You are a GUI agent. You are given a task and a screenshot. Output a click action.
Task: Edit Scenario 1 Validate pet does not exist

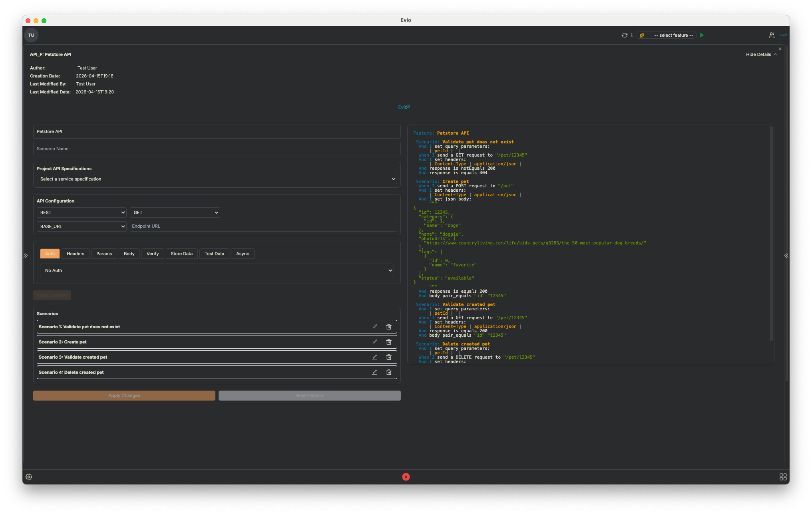(x=374, y=327)
